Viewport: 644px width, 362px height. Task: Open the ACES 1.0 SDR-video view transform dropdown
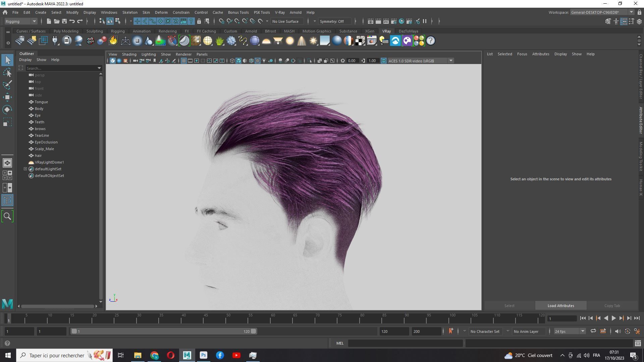tap(421, 61)
